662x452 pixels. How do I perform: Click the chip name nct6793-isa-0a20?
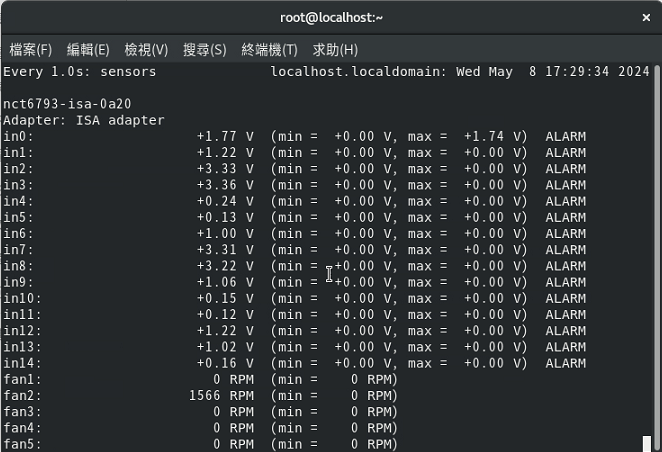tap(67, 104)
